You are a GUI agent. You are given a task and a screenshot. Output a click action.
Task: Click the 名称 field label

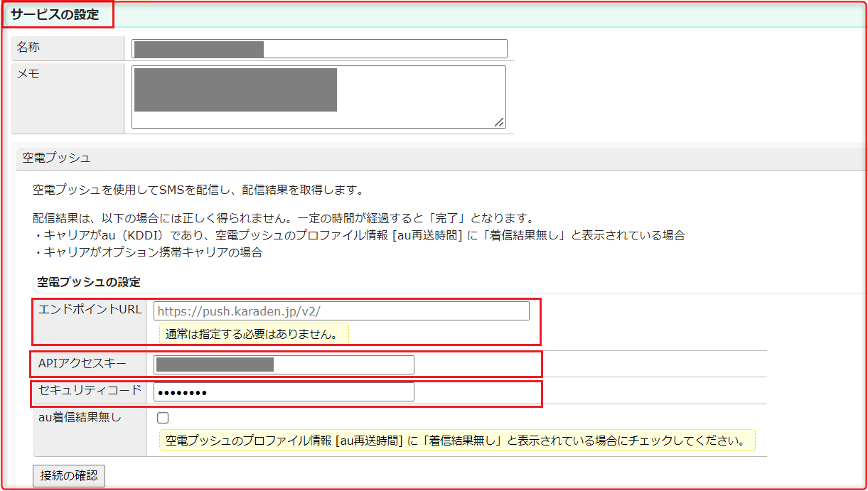pos(28,48)
